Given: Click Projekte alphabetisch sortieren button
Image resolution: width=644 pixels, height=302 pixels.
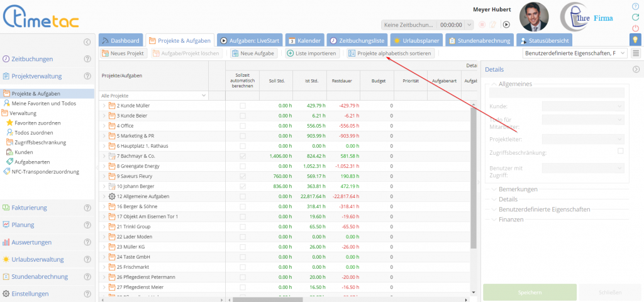Looking at the screenshot, I should 390,53.
